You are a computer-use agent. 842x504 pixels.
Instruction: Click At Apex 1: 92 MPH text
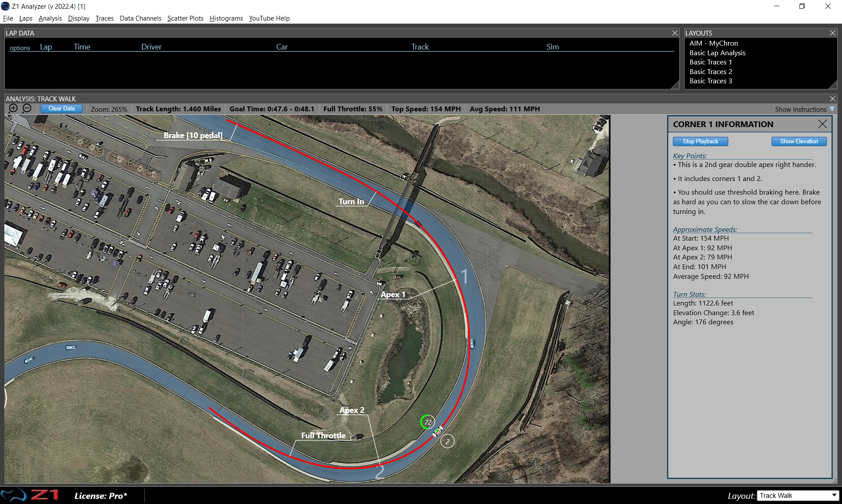click(703, 248)
